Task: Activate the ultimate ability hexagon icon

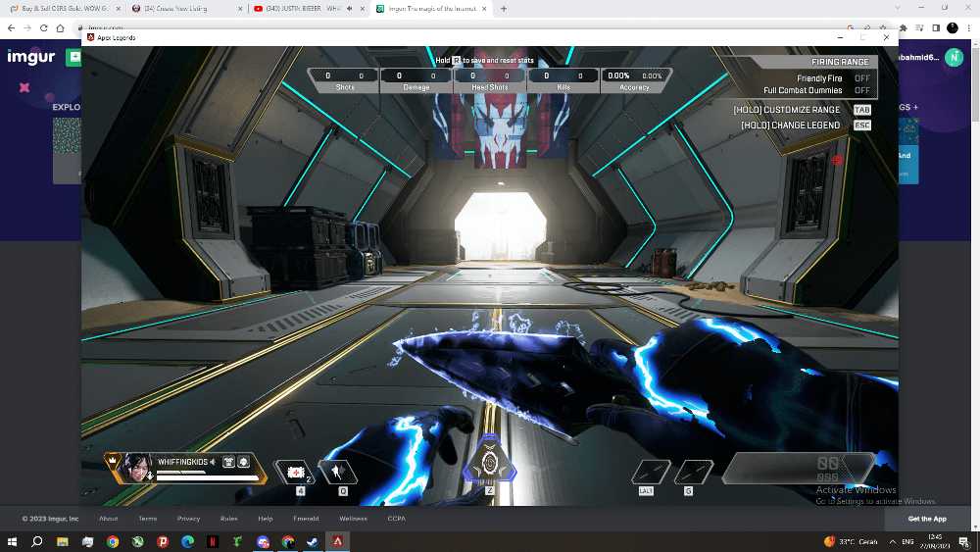Action: tap(490, 462)
